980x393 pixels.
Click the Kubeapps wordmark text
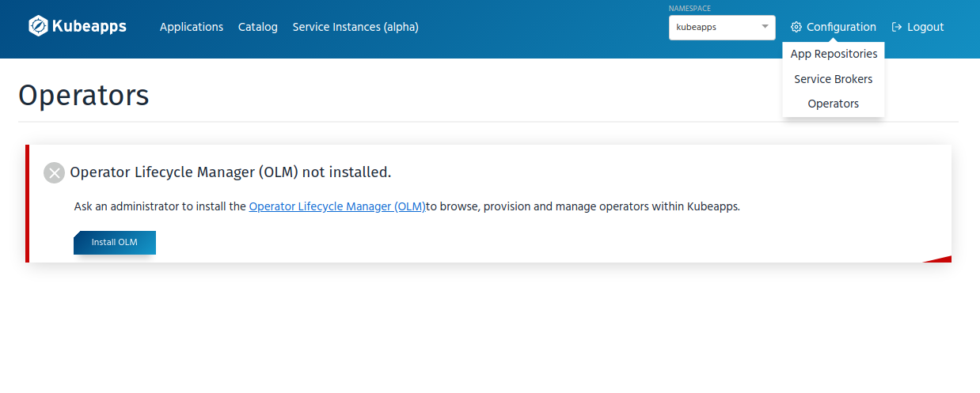tap(89, 27)
